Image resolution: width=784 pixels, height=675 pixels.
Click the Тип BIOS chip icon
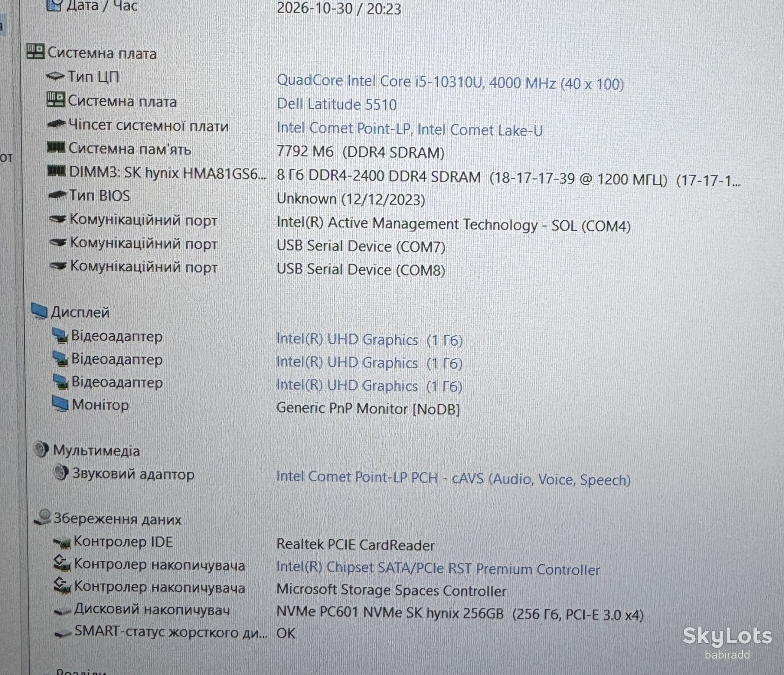point(57,195)
